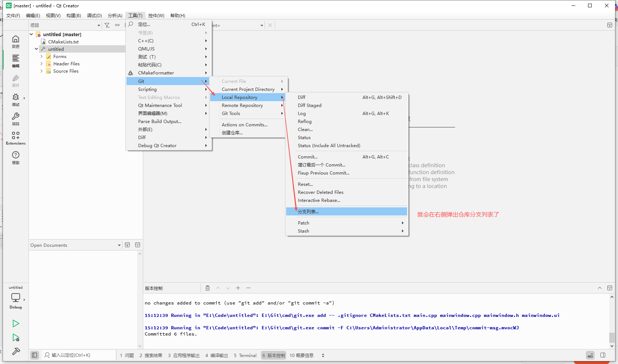
Task: Open the Help mode
Action: pyautogui.click(x=16, y=158)
